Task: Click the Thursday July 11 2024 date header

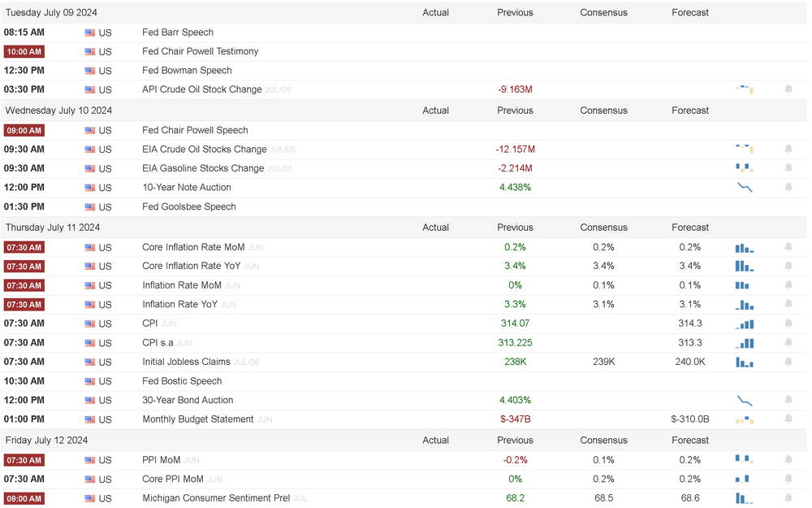Action: pos(53,228)
